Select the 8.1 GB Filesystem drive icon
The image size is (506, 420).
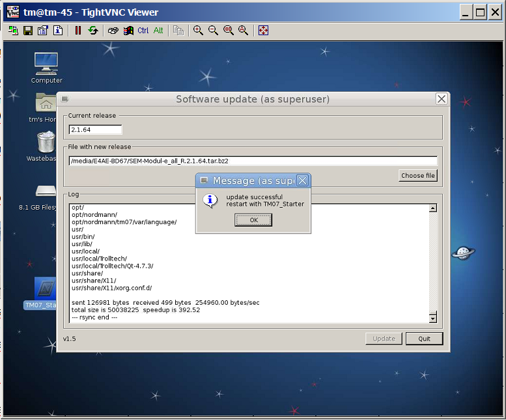[38, 198]
